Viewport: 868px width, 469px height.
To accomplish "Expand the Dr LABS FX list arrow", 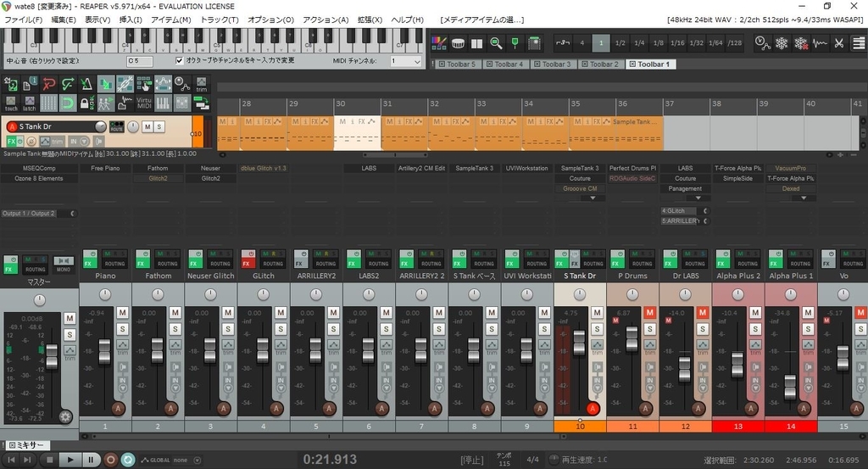I will click(698, 198).
